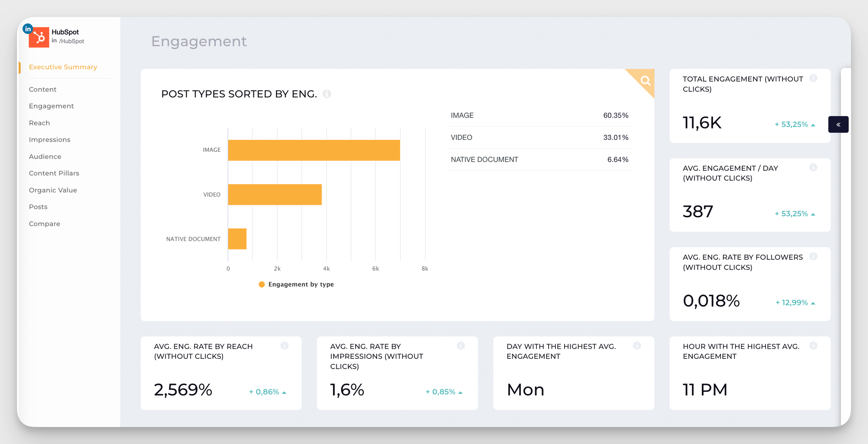
Task: Open the info tooltip next to POST TYPES SORTED BY ENG.
Action: (x=328, y=94)
